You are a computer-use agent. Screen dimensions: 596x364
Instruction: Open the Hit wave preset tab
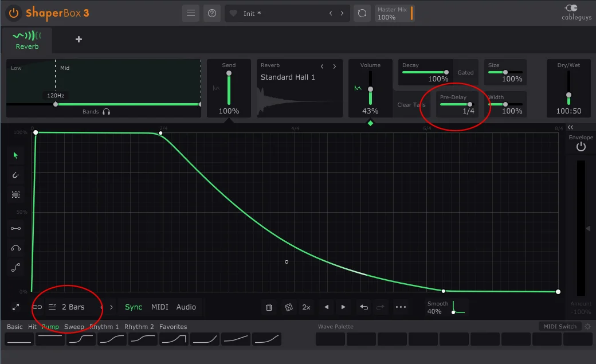pos(32,327)
